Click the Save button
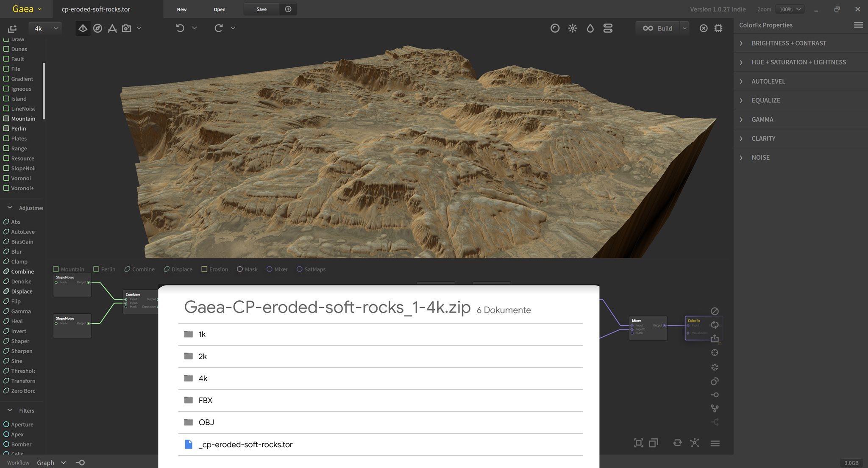Image resolution: width=868 pixels, height=468 pixels. [x=262, y=9]
